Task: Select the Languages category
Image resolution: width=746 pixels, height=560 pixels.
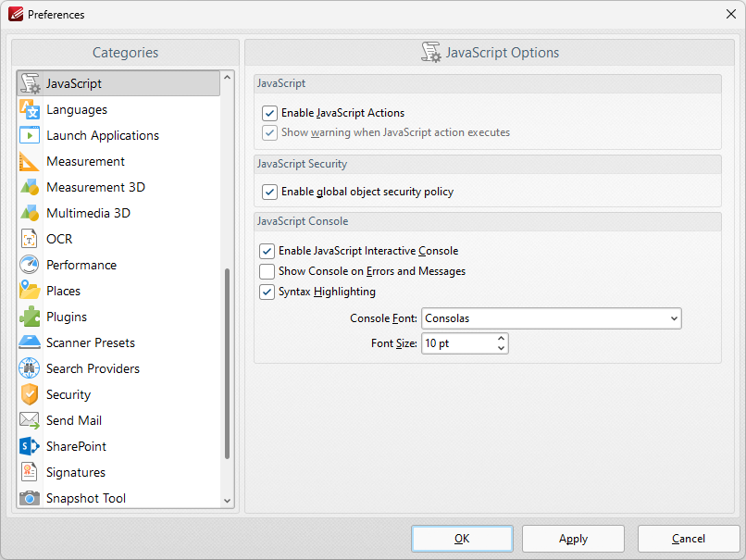Action: [118, 109]
